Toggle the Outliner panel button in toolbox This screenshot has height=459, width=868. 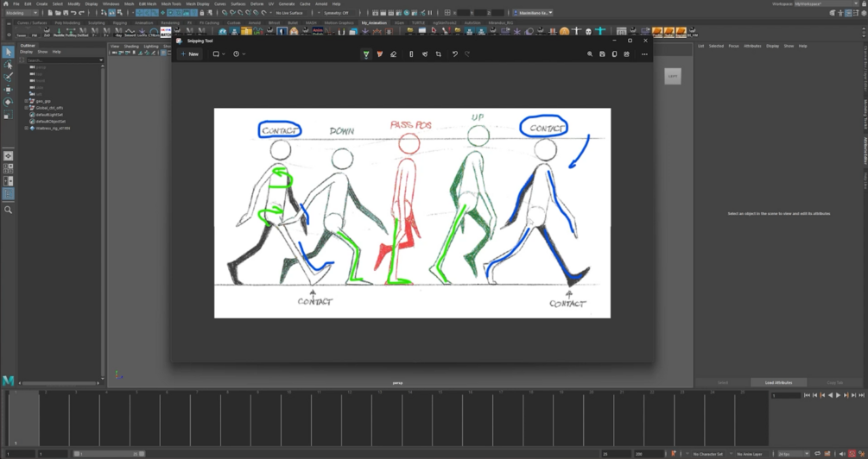(x=8, y=193)
